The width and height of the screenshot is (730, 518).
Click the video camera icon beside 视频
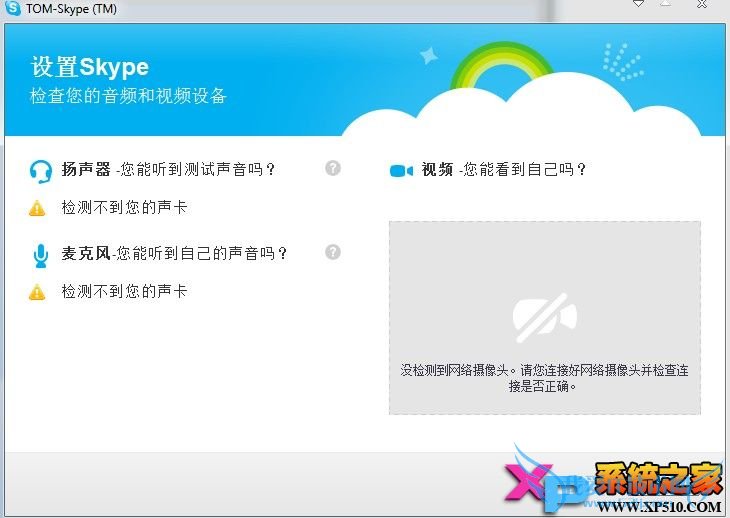pyautogui.click(x=401, y=171)
